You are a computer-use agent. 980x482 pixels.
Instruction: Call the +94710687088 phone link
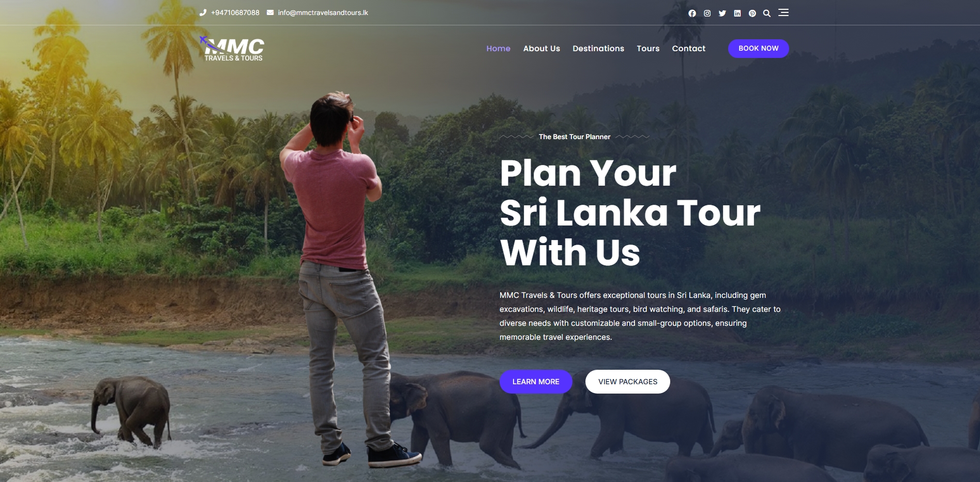click(x=235, y=12)
